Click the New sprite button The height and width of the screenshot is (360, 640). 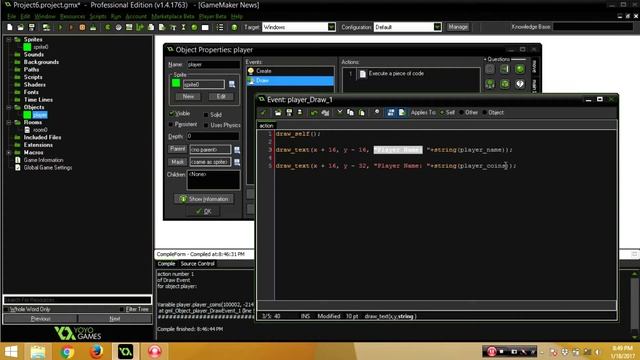pyautogui.click(x=188, y=97)
